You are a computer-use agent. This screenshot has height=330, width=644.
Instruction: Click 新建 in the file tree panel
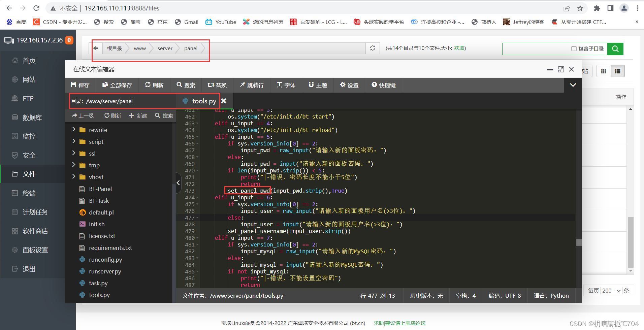pyautogui.click(x=138, y=115)
